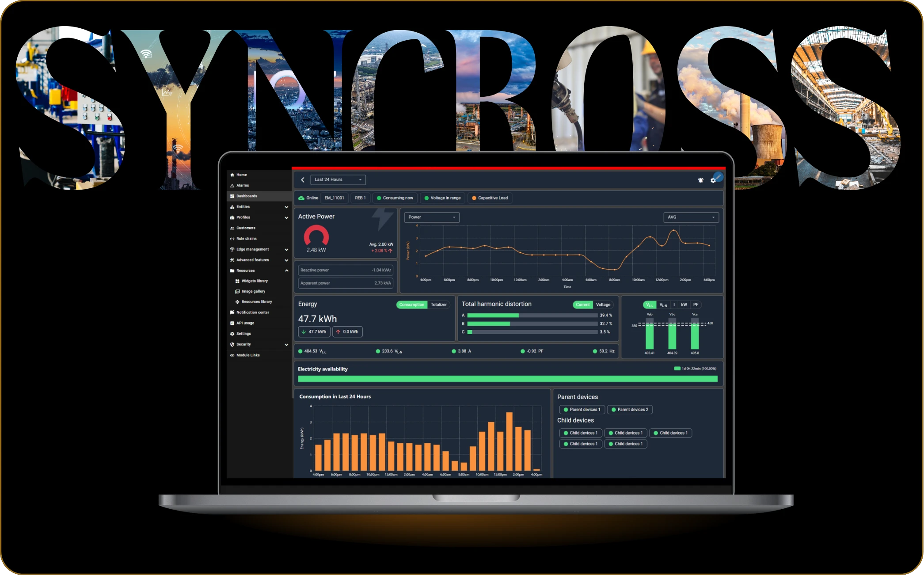Show Current harmonic distortion
Viewport: 924px width, 576px height.
[x=583, y=305]
